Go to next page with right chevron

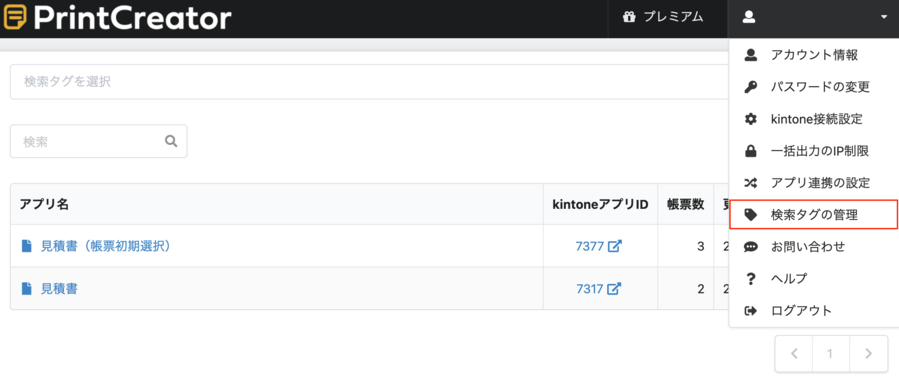pos(868,354)
